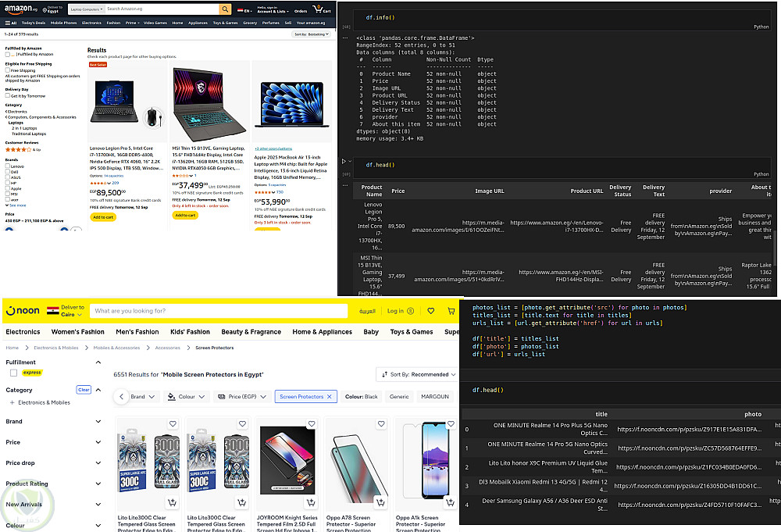Add Oppo A78 protector to cart icon
Viewport: 781px width, 532px height.
point(380,502)
